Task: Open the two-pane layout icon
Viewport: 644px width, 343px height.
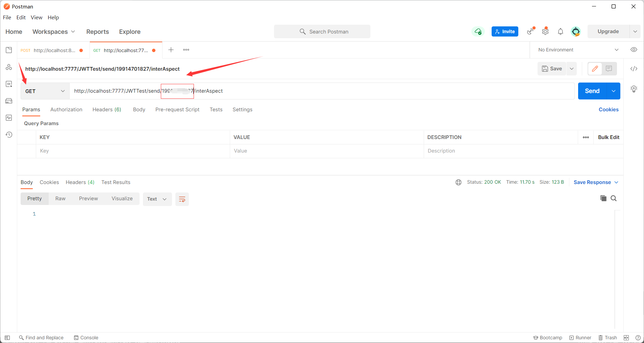Action: pos(626,338)
